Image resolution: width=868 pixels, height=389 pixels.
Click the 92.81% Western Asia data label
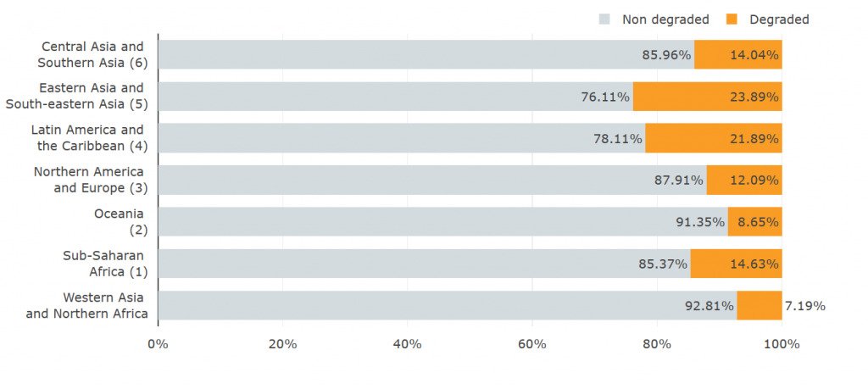click(x=709, y=305)
